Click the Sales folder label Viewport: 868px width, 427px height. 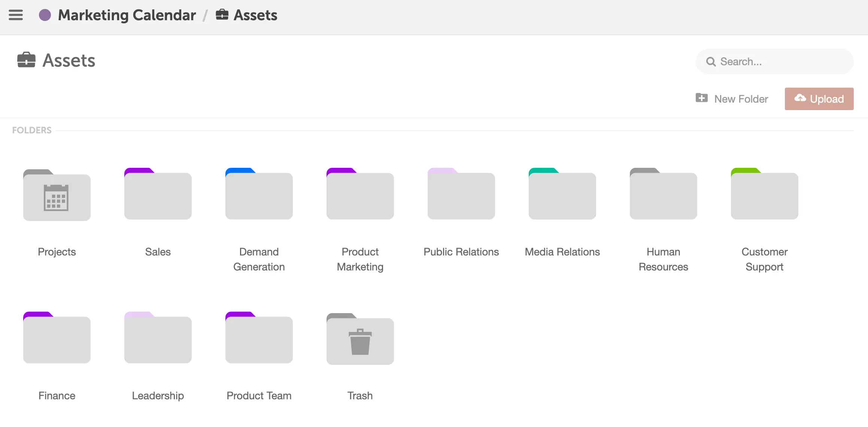click(158, 252)
